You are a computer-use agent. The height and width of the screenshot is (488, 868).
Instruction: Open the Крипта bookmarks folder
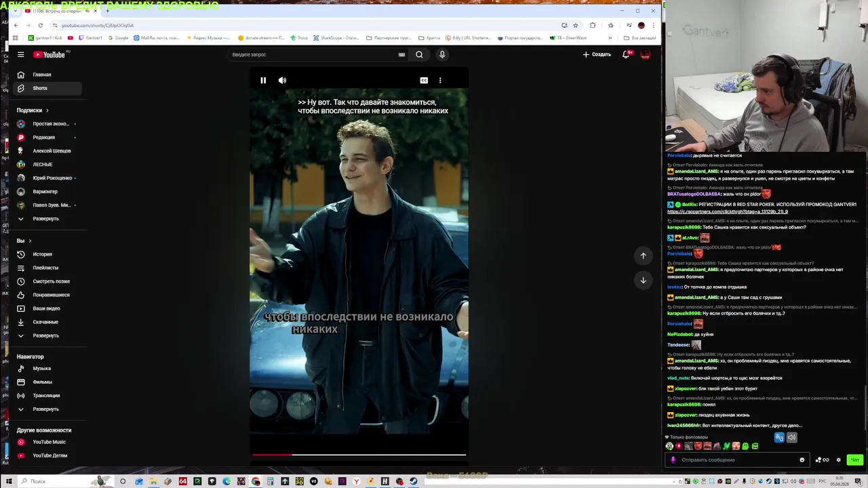[429, 38]
